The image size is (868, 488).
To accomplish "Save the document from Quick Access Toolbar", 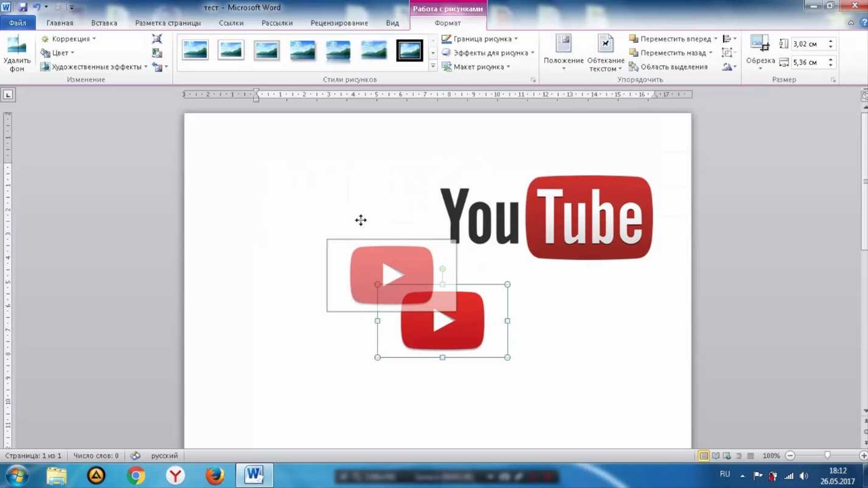I will 23,7.
